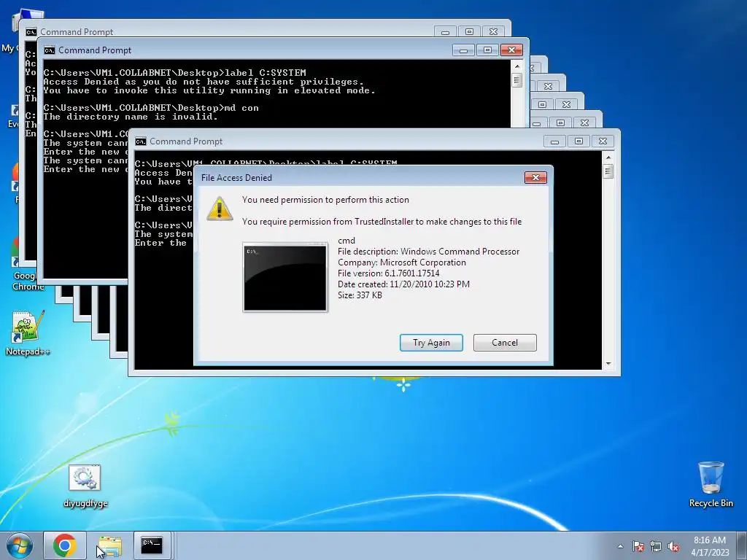Screen dimensions: 747x560
Task: Click "Company: Microsoft Corporation" line
Action: [x=402, y=262]
